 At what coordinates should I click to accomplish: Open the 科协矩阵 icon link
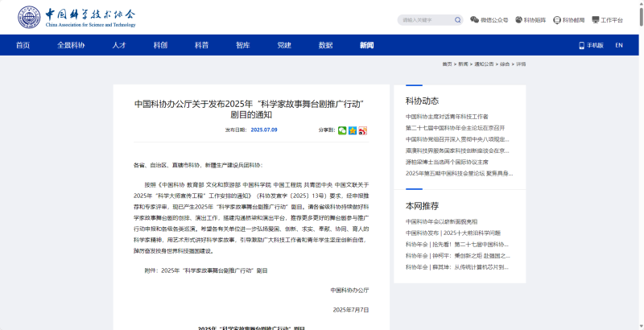coord(530,19)
